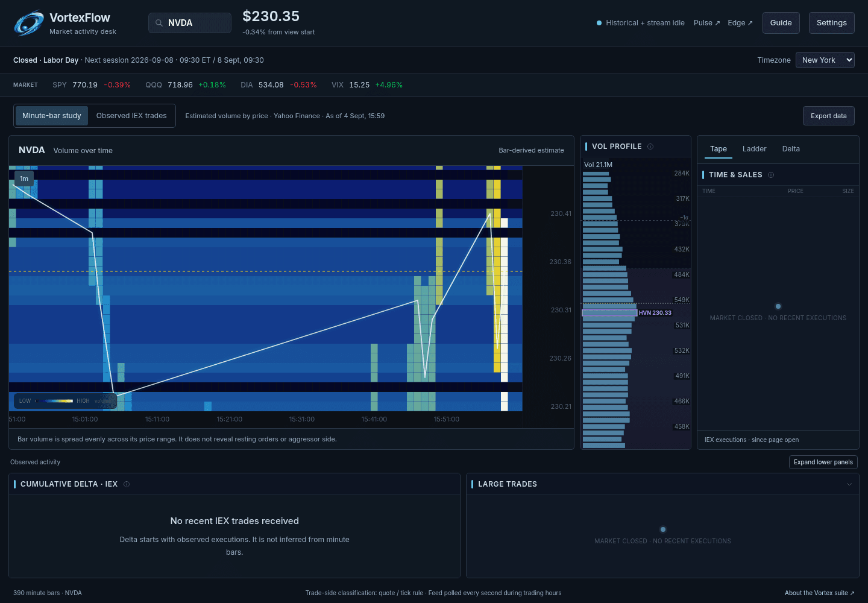The height and width of the screenshot is (603, 868).
Task: Collapse the Large Trades panel chevron
Action: point(849,484)
